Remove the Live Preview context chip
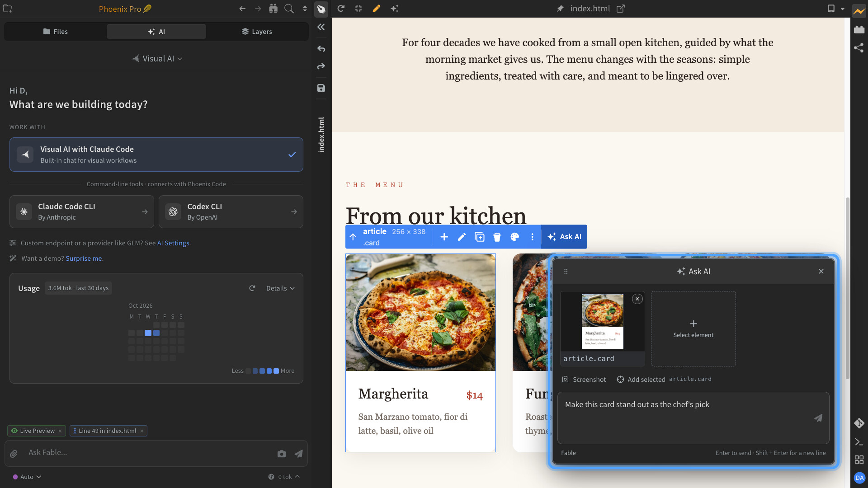This screenshot has width=868, height=488. coord(60,431)
